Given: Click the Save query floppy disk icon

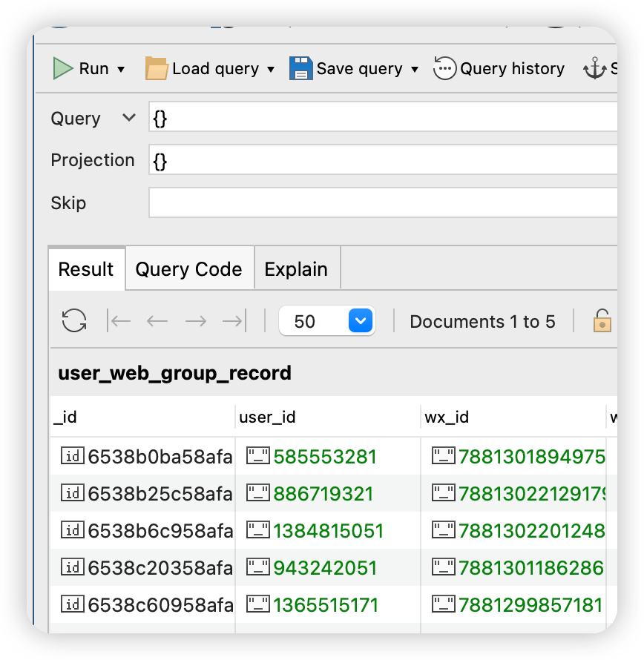Looking at the screenshot, I should tap(300, 68).
